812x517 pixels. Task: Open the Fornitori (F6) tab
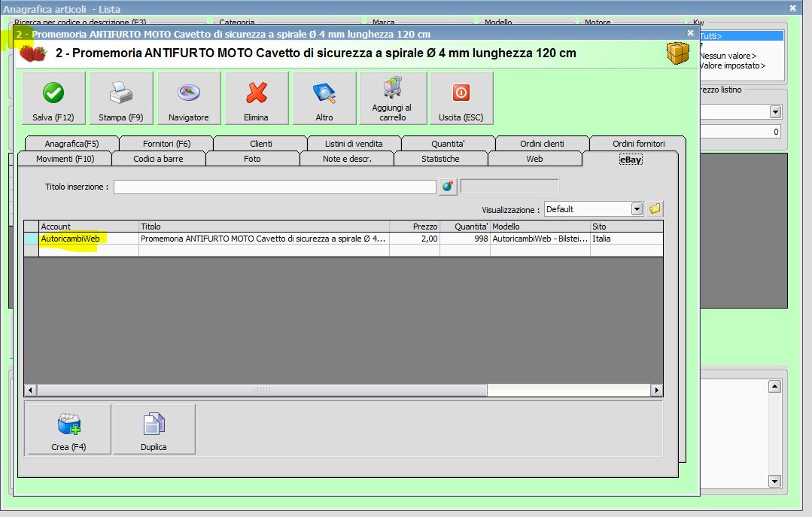(166, 144)
